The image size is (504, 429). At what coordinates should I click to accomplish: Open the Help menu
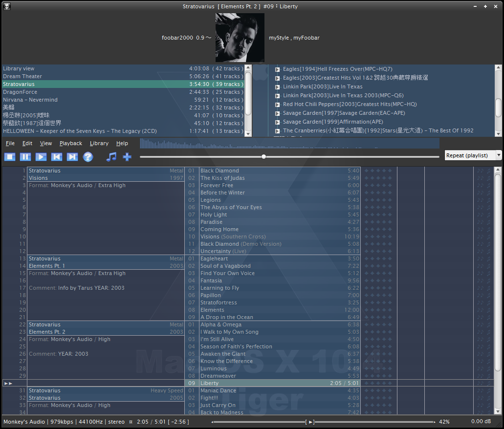[122, 143]
